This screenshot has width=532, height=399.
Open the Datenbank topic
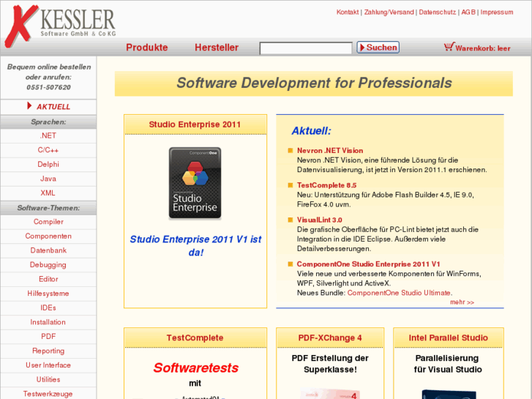(x=48, y=250)
